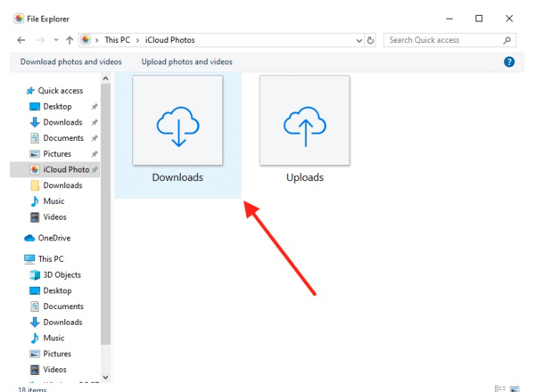Switch to details view icon

500,388
